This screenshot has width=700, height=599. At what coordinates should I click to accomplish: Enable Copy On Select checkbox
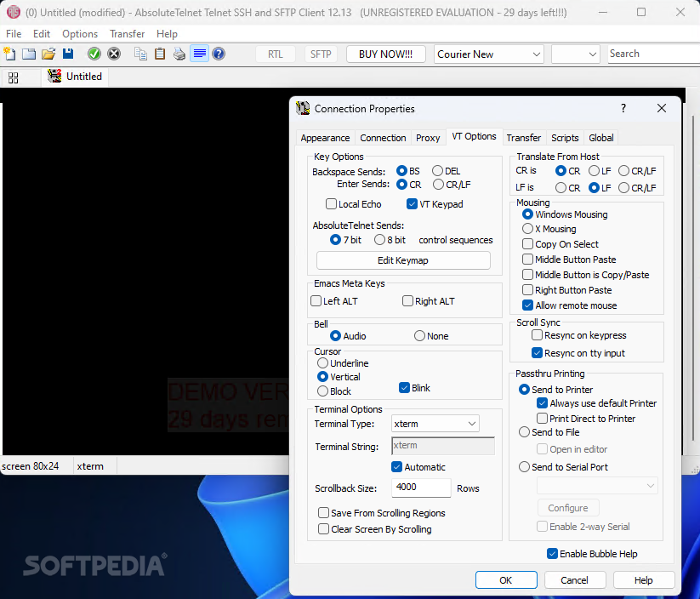(561, 244)
